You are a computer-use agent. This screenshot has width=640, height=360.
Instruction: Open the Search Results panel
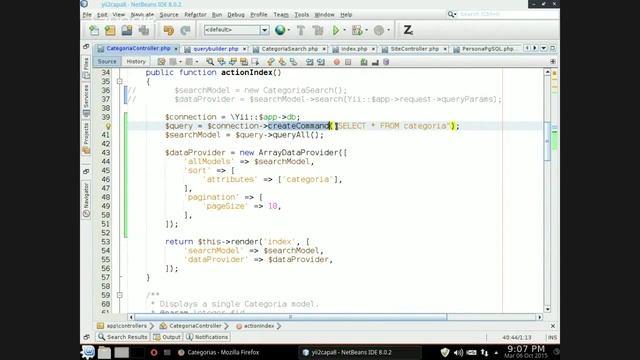(x=122, y=337)
